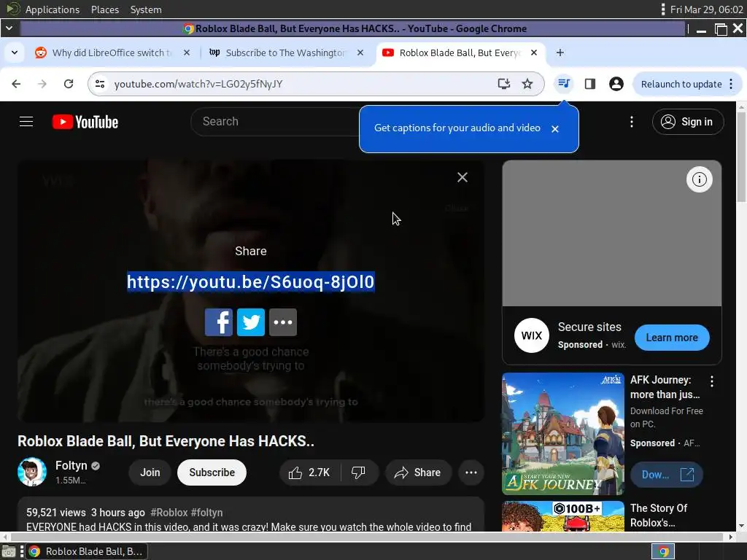The image size is (747, 560).
Task: Open the YouTube hamburger guide menu
Action: 26,122
